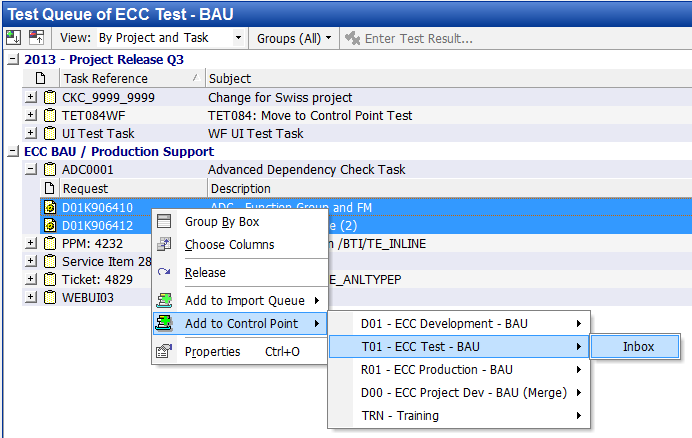This screenshot has height=438, width=692.
Task: Expand the CKC_9999_9999 task row
Action: (30, 98)
